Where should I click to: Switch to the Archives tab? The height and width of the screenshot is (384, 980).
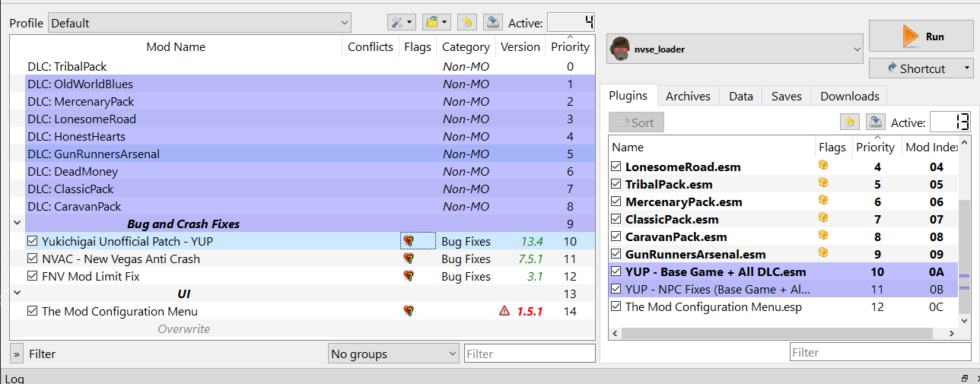point(688,96)
